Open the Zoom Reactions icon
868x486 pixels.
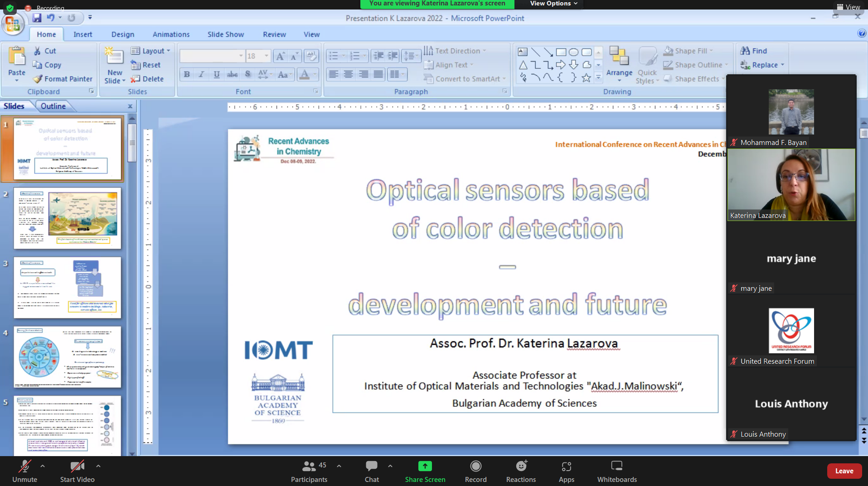(x=521, y=471)
